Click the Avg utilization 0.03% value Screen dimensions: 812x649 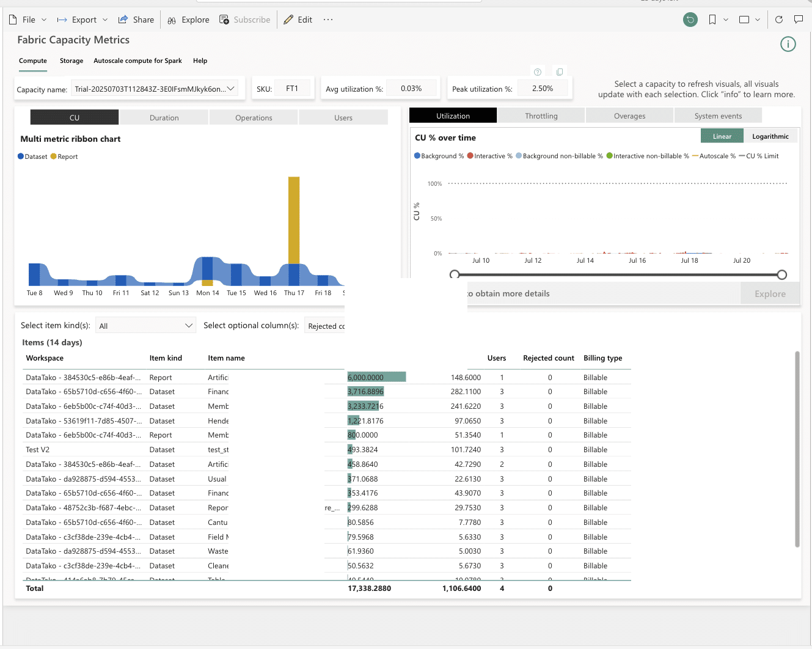point(411,88)
